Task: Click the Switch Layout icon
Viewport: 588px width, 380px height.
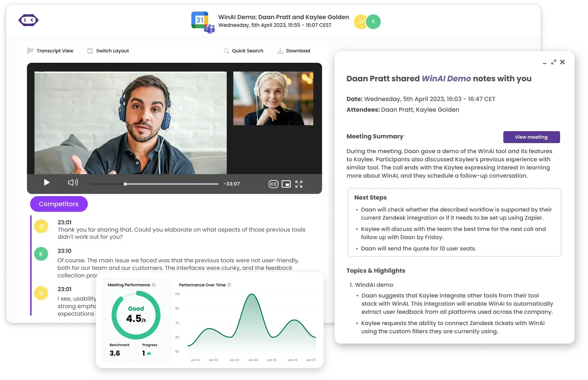Action: point(90,51)
